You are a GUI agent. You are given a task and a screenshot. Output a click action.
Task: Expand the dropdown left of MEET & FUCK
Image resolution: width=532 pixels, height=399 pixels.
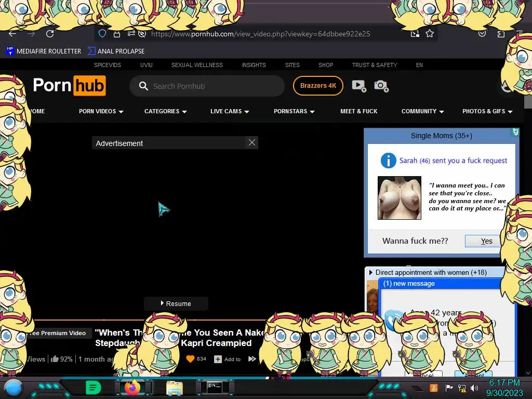pos(294,111)
